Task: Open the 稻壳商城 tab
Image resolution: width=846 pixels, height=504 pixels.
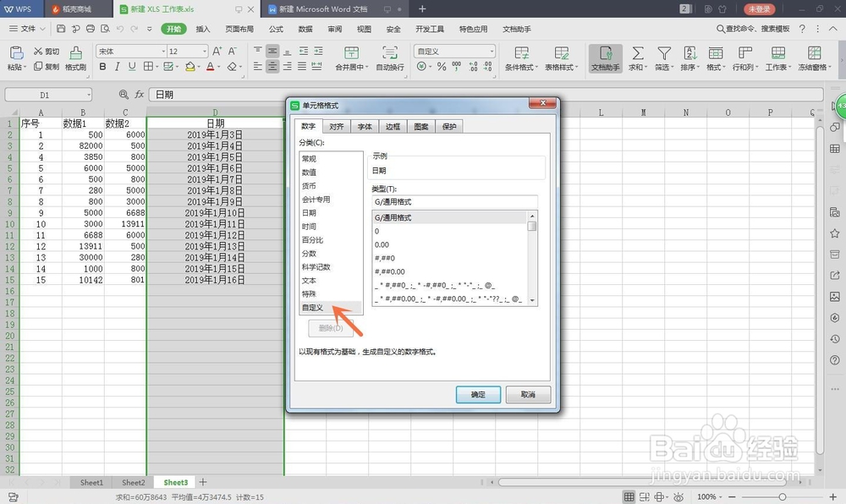Action: [77, 9]
